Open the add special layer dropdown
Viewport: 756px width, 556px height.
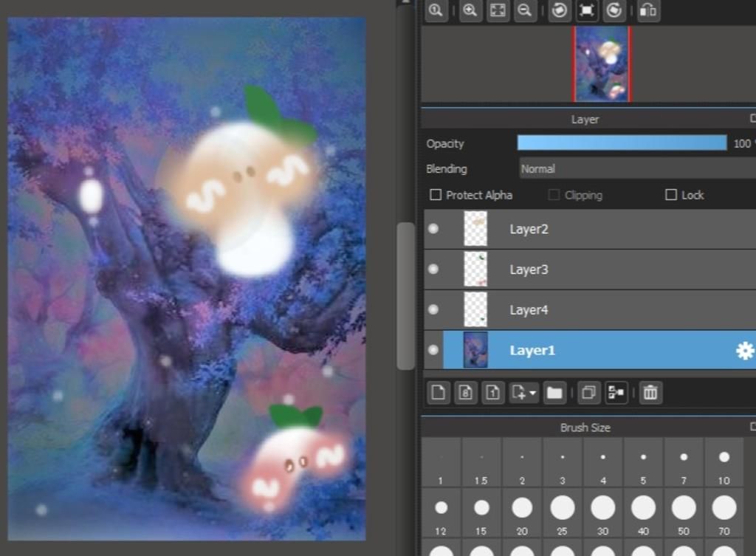coord(523,393)
